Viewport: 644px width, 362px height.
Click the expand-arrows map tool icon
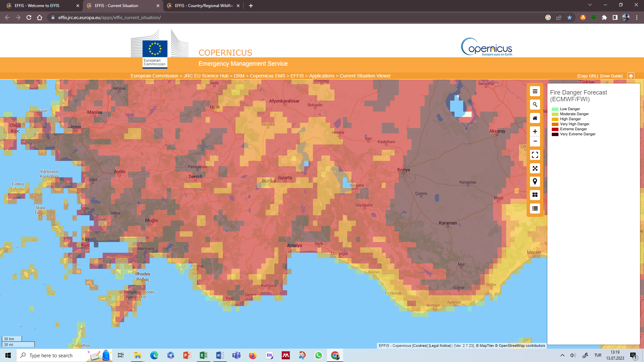pos(535,168)
